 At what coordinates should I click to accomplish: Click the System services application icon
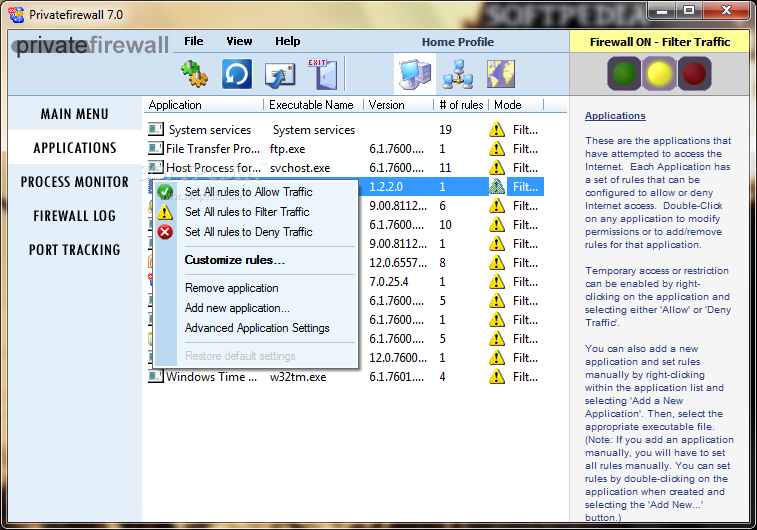[155, 129]
